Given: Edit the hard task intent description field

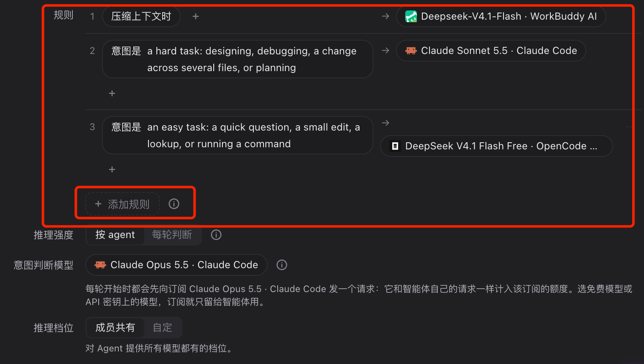Looking at the screenshot, I should pyautogui.click(x=238, y=59).
